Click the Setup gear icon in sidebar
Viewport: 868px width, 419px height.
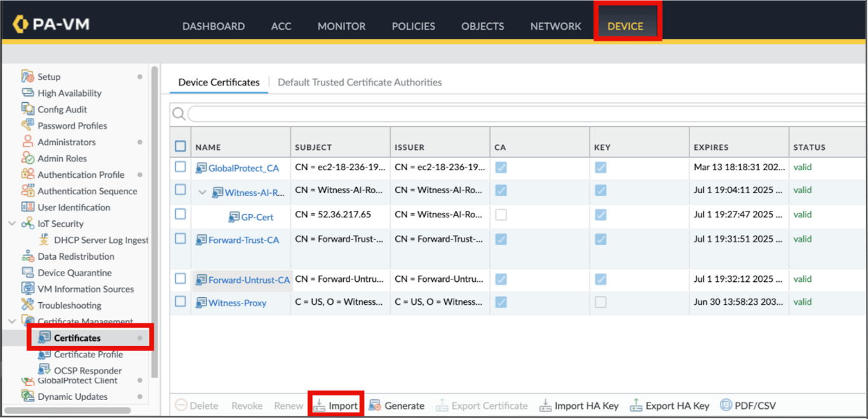coord(27,77)
